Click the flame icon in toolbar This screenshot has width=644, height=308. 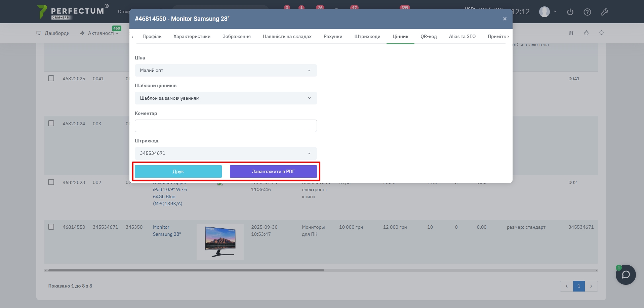pos(586,33)
